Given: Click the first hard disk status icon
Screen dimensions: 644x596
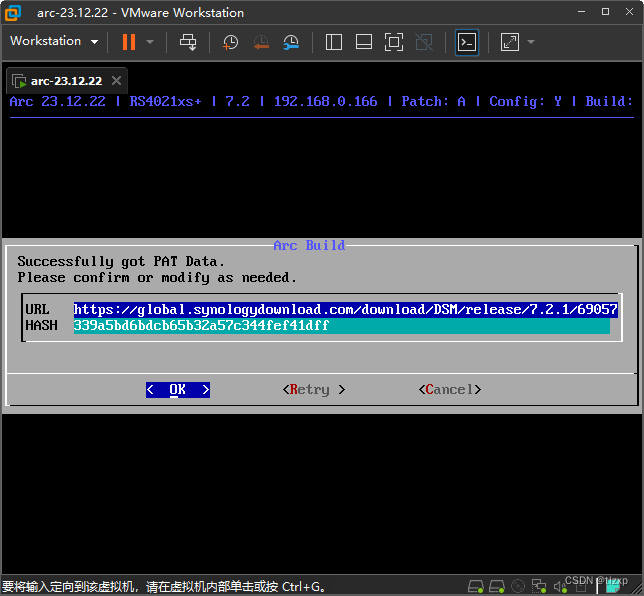Looking at the screenshot, I should 476,586.
